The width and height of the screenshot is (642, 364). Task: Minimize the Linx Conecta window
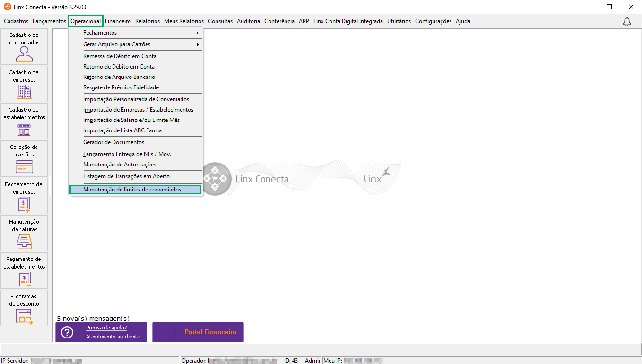click(x=588, y=7)
